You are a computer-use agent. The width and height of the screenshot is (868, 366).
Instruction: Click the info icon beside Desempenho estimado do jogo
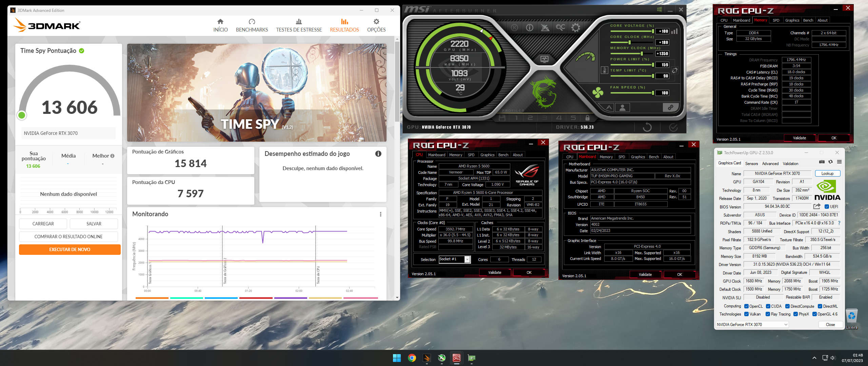pos(378,154)
